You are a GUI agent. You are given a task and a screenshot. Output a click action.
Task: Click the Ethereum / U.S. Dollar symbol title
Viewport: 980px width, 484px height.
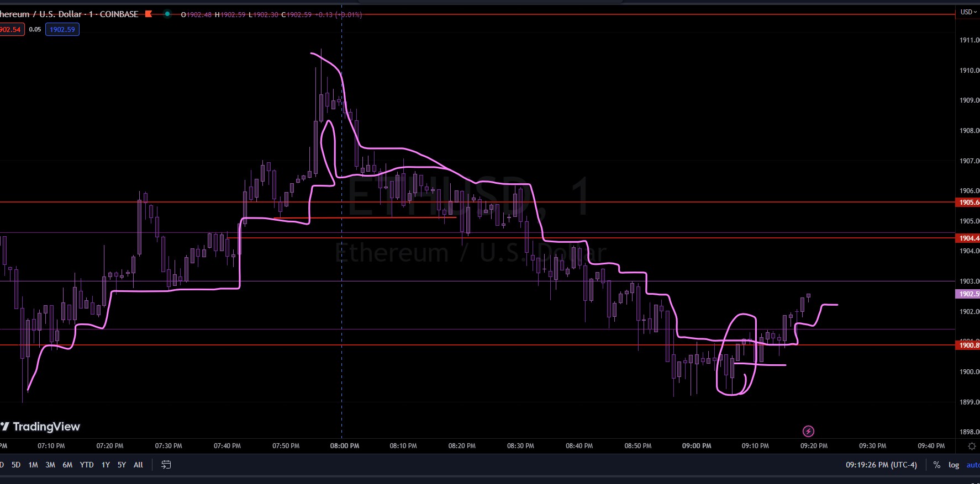[69, 14]
